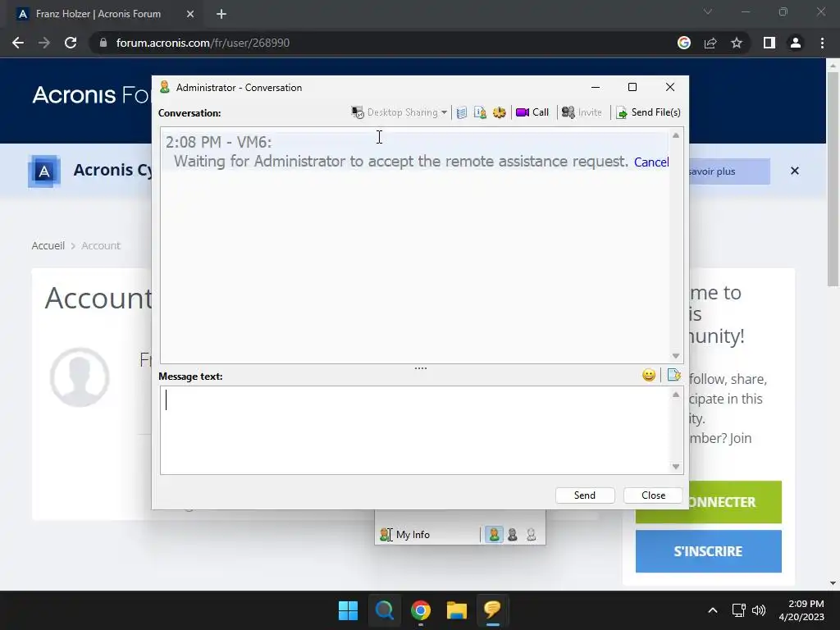Cancel the remote assistance request
This screenshot has height=630, width=840.
651,162
